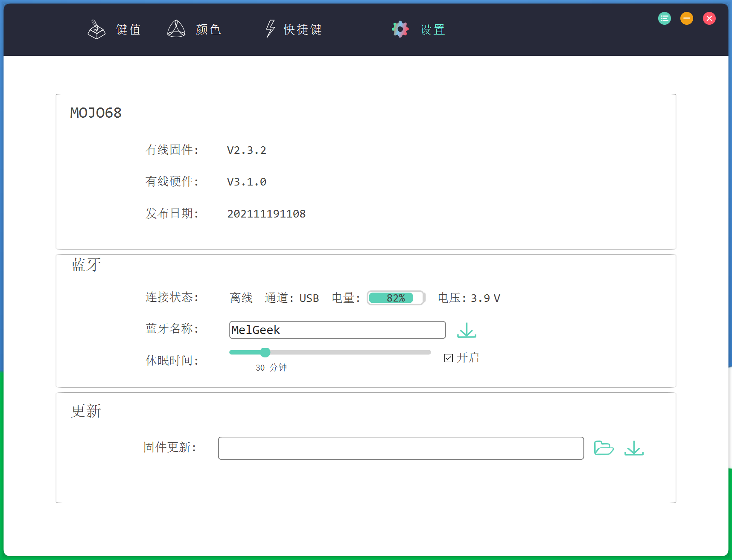Click the 有线硬件 label
Image resolution: width=732 pixels, height=560 pixels.
point(172,182)
